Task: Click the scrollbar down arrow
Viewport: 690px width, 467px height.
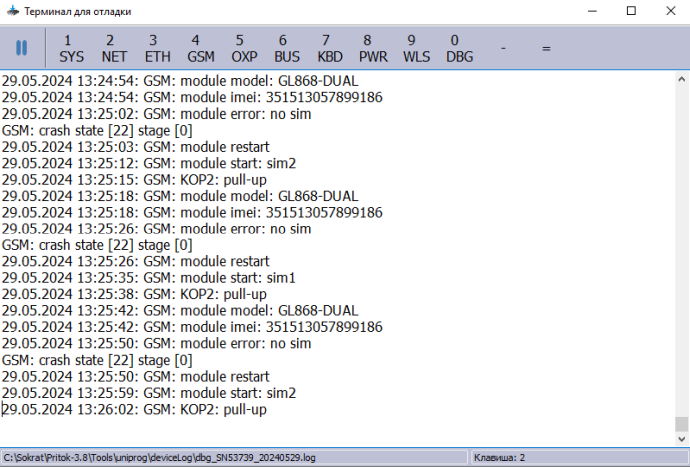Action: [682, 439]
